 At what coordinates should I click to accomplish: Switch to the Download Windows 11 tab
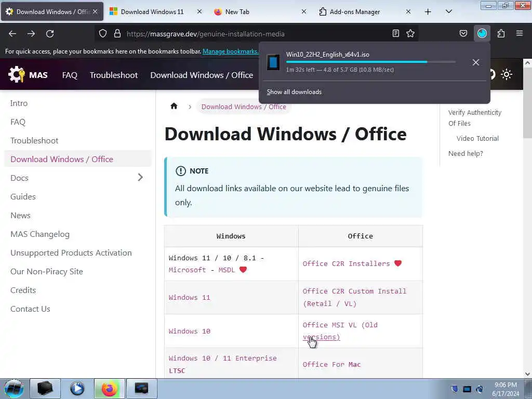tap(156, 11)
